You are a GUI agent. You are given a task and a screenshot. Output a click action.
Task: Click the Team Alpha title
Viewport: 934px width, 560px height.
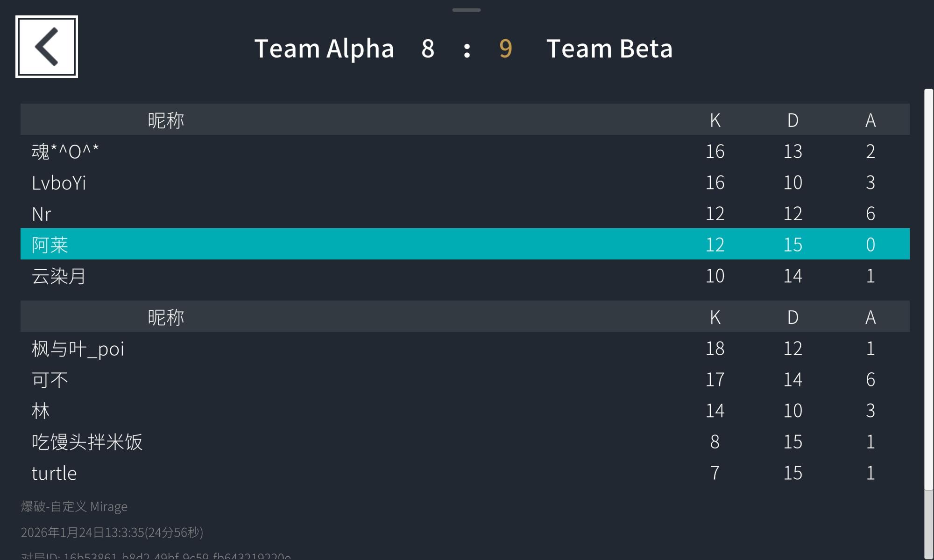pos(324,49)
